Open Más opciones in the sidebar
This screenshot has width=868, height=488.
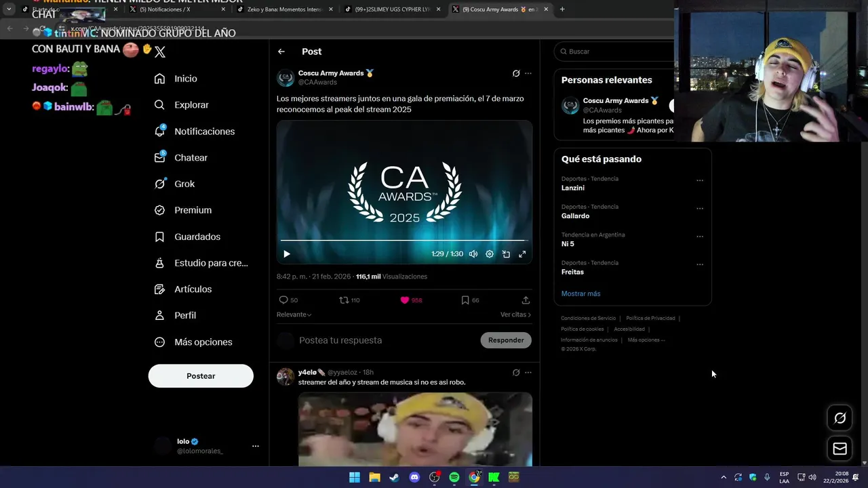pyautogui.click(x=193, y=342)
